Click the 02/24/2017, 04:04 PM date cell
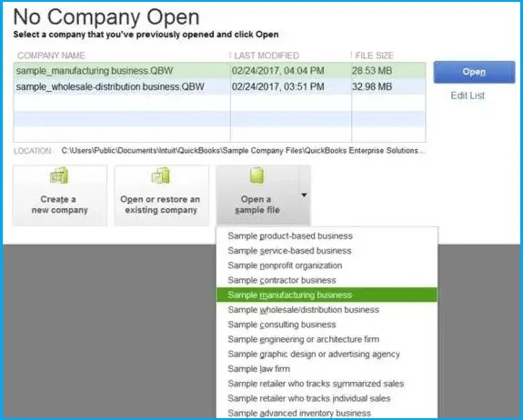Screen dimensions: 523x420 coord(277,71)
